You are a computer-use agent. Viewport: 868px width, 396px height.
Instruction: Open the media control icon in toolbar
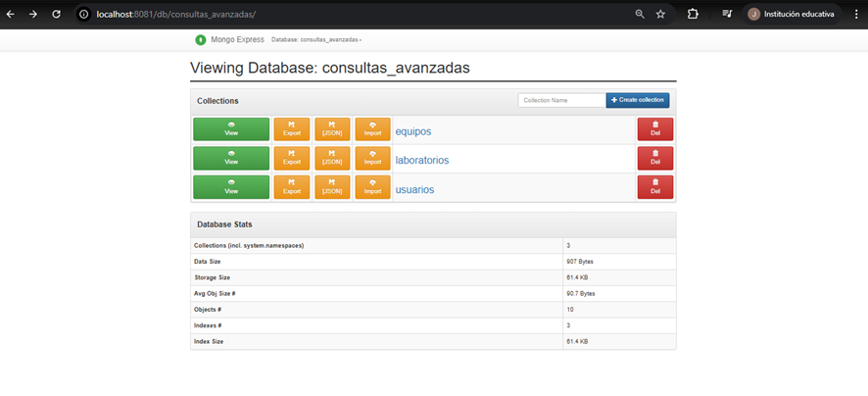click(727, 15)
